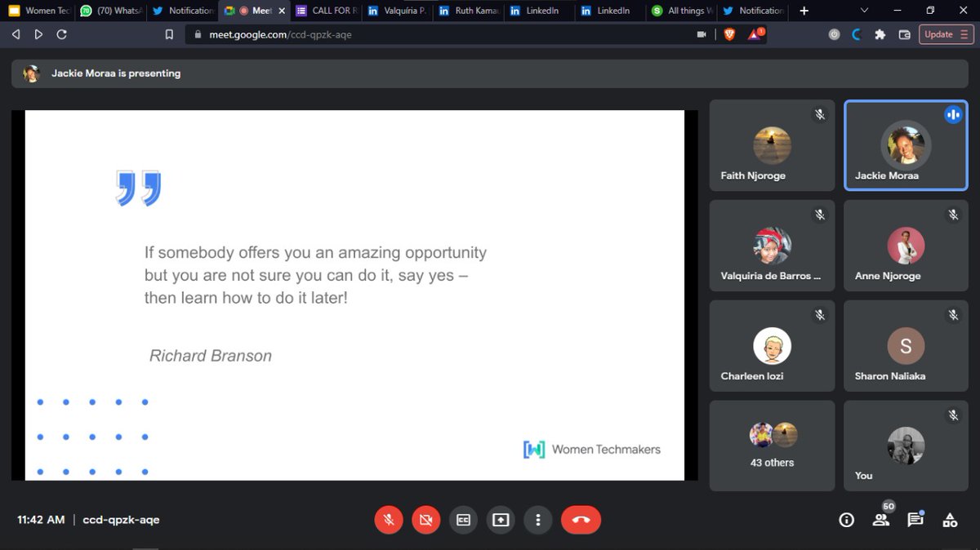Image resolution: width=980 pixels, height=550 pixels.
Task: Click Jackie Moraa's speaking audio indicator
Action: [953, 115]
